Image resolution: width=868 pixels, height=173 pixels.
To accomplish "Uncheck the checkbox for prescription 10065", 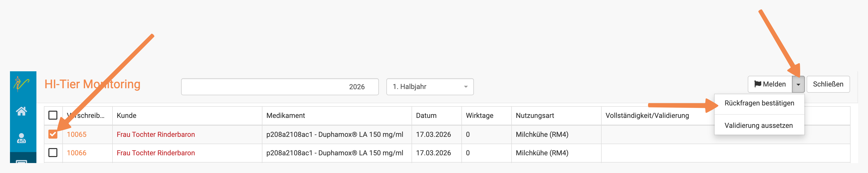I will coord(53,134).
